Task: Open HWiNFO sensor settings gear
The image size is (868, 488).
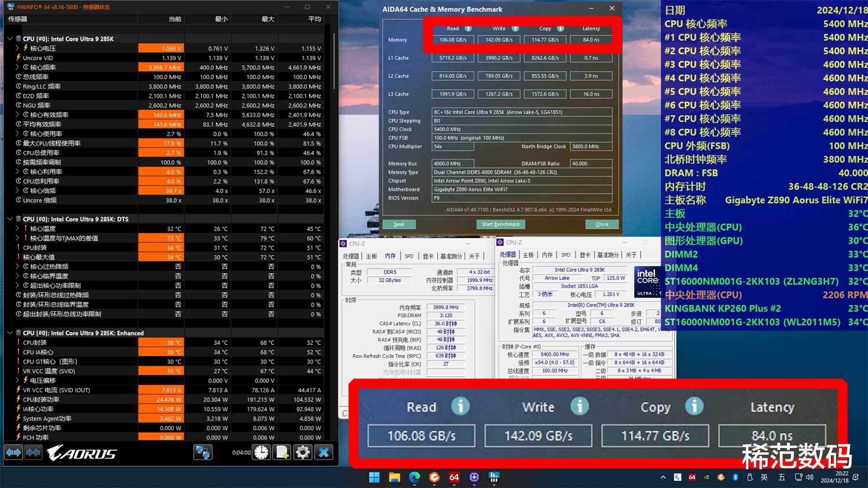Action: (303, 452)
